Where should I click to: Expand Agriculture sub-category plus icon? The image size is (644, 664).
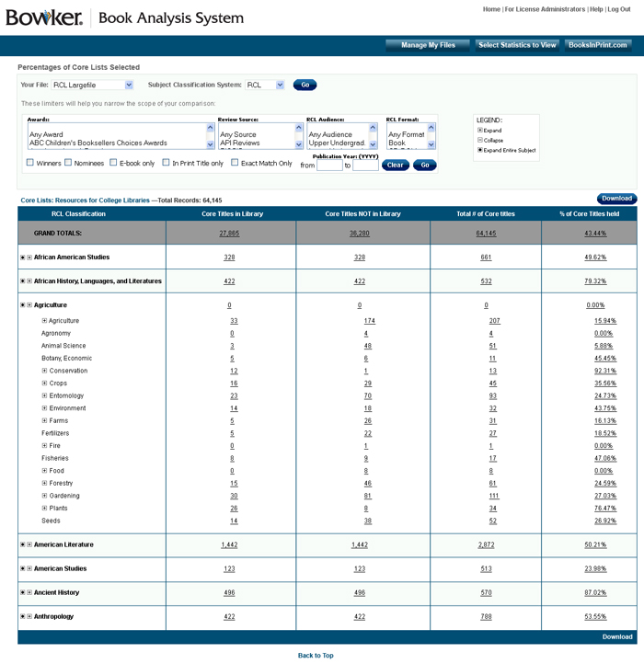pyautogui.click(x=44, y=321)
